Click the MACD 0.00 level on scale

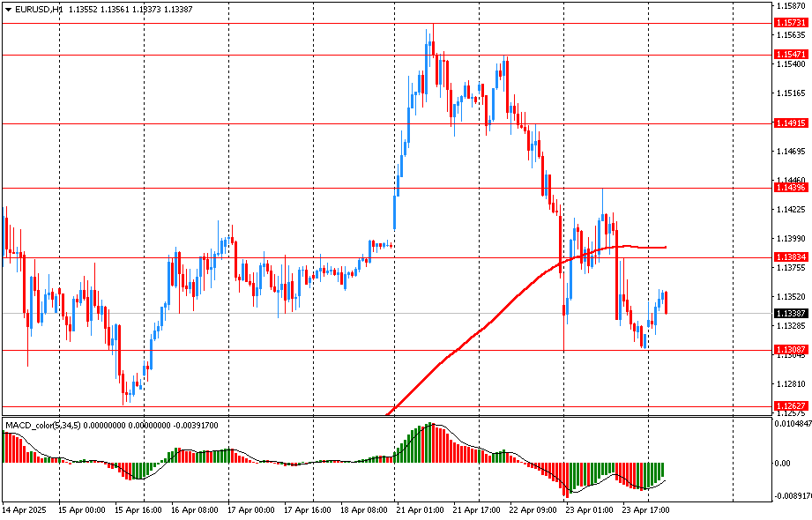(x=782, y=463)
